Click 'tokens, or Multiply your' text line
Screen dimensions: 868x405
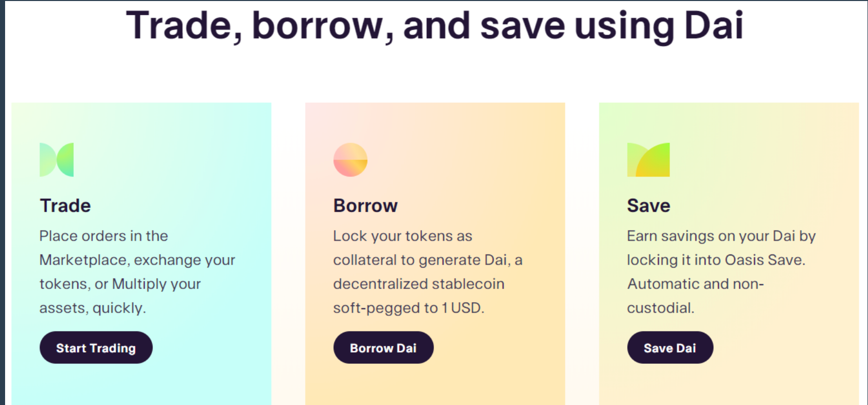120,284
